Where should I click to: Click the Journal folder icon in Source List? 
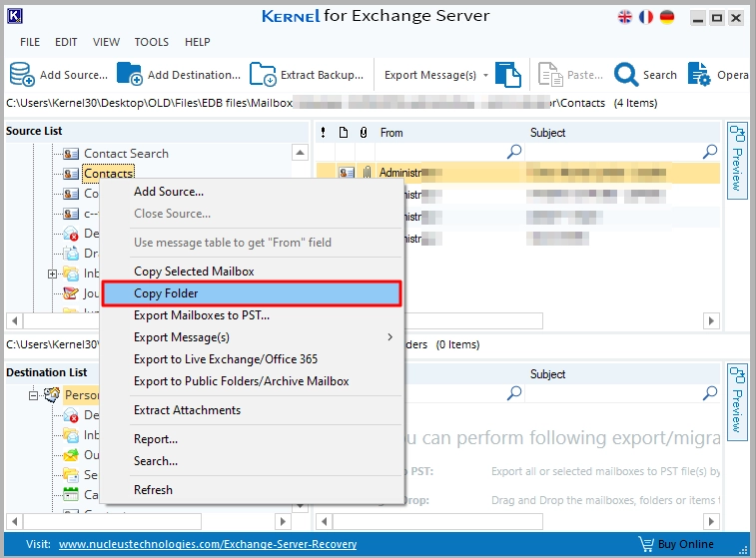coord(71,292)
